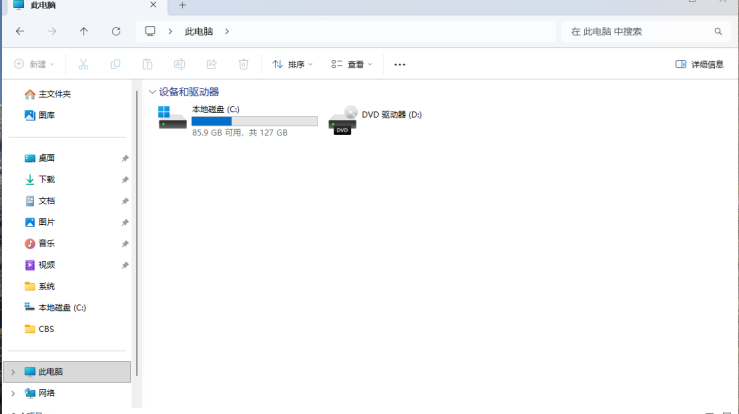Toggle the 详细信息 details pane
This screenshot has width=739, height=414.
coord(699,64)
